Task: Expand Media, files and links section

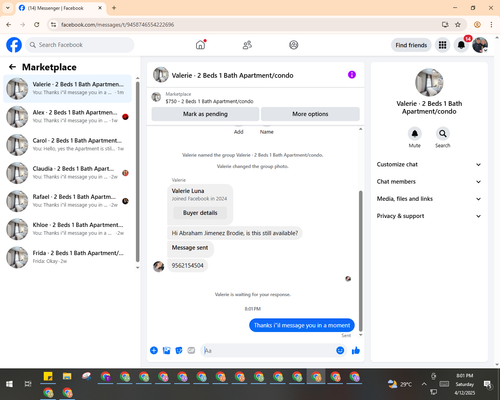Action: 429,199
